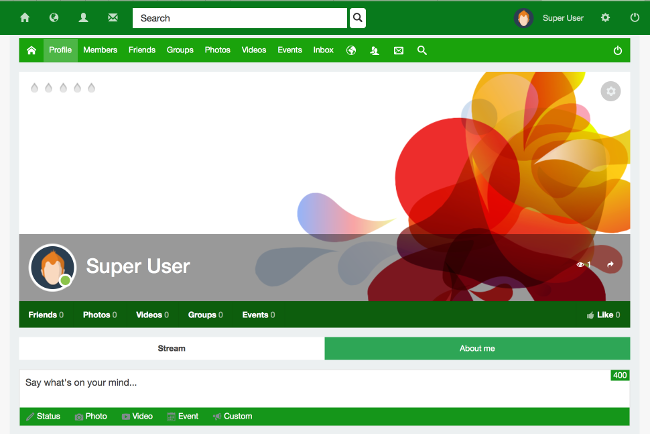Open the Events 0 counter tab
The image size is (650, 434).
coord(259,315)
